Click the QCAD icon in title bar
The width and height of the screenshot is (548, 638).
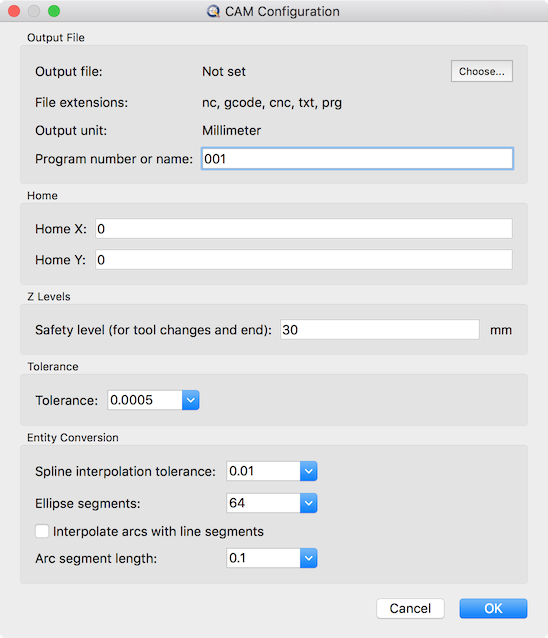point(213,11)
